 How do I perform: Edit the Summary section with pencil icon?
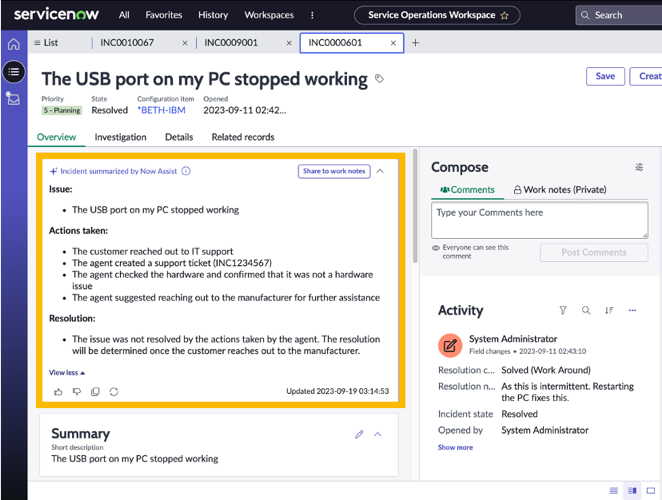coord(359,434)
